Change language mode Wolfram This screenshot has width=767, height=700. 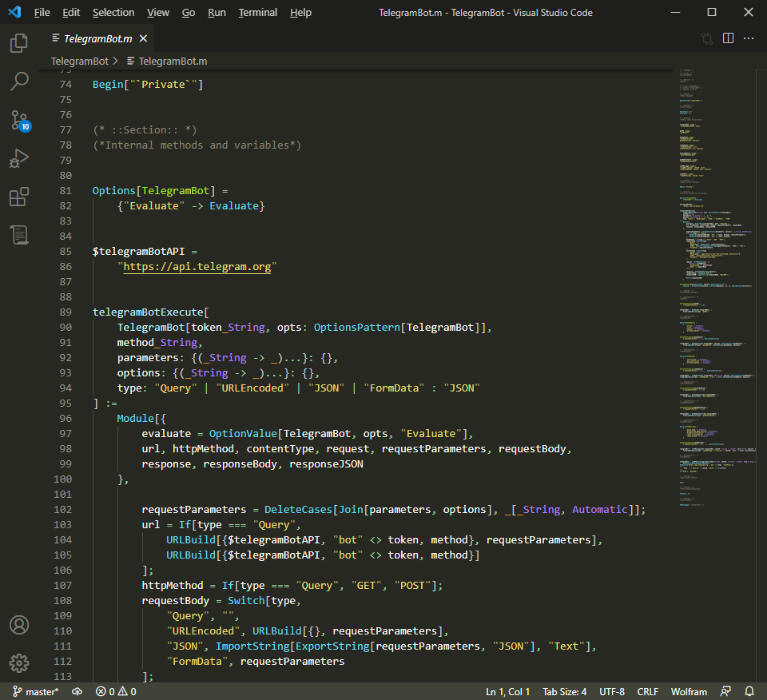pyautogui.click(x=689, y=691)
